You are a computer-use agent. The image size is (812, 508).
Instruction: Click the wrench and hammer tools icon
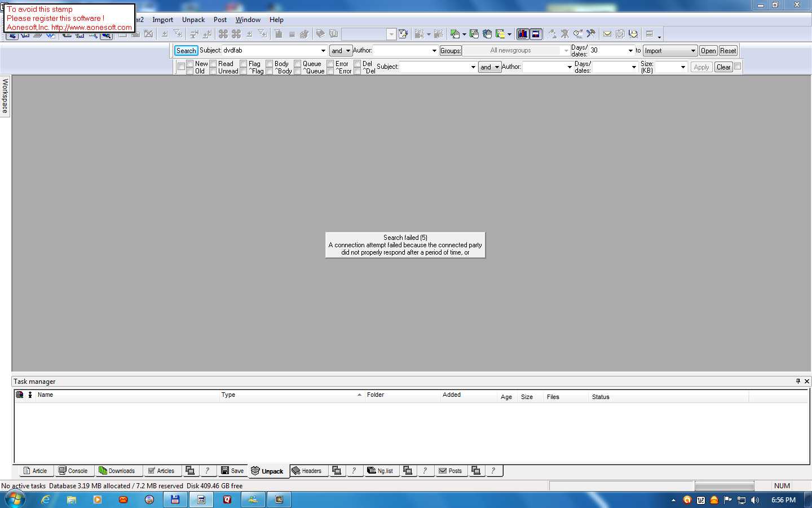tap(590, 34)
